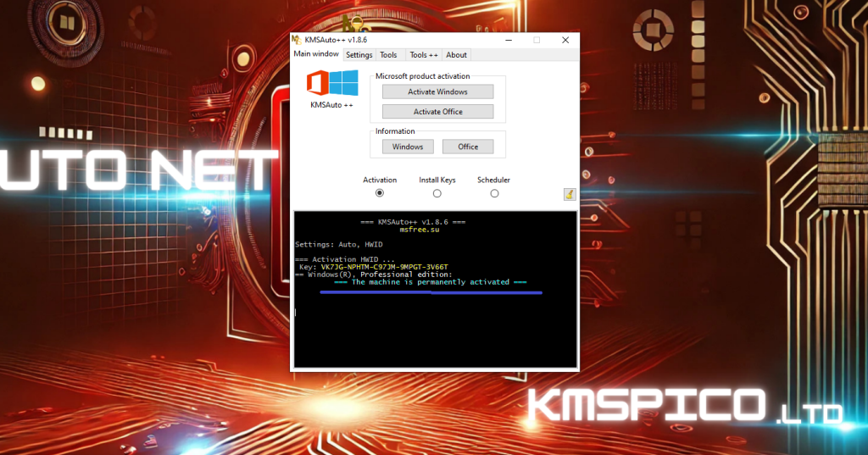The height and width of the screenshot is (455, 868).
Task: Click the Windows information button
Action: click(408, 147)
